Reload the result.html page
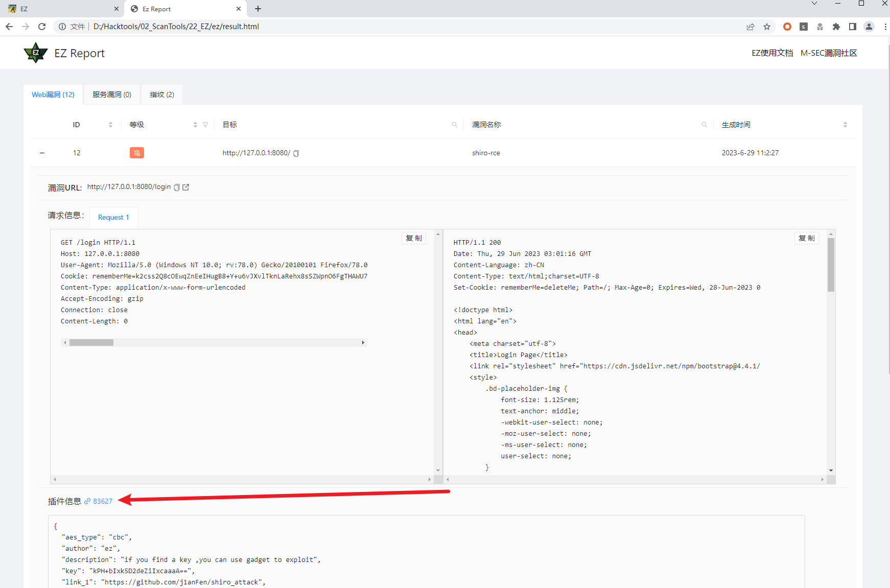 click(42, 27)
